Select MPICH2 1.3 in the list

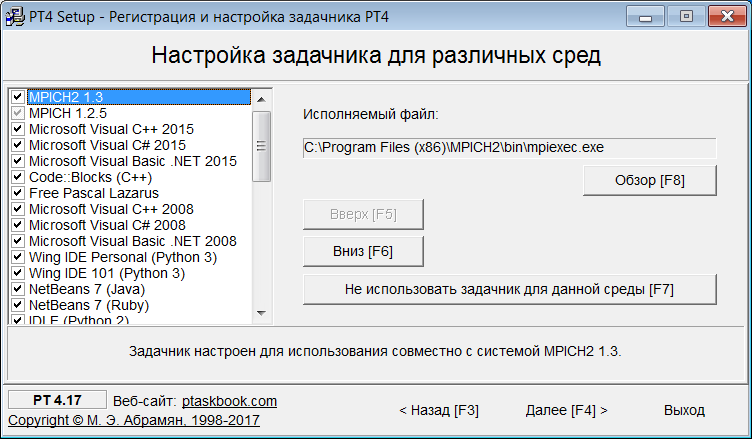click(139, 97)
